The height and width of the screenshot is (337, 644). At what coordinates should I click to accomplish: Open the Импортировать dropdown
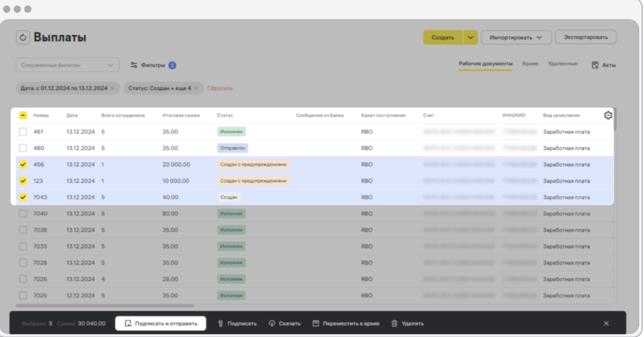516,37
